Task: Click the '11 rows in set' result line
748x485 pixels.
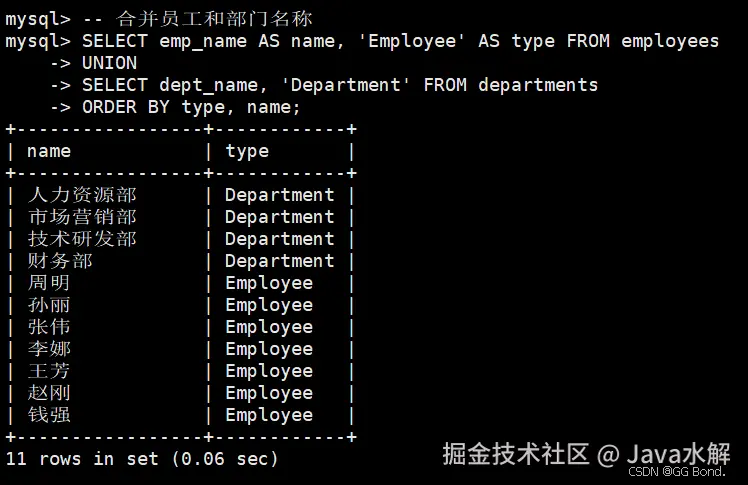Action: [142, 459]
